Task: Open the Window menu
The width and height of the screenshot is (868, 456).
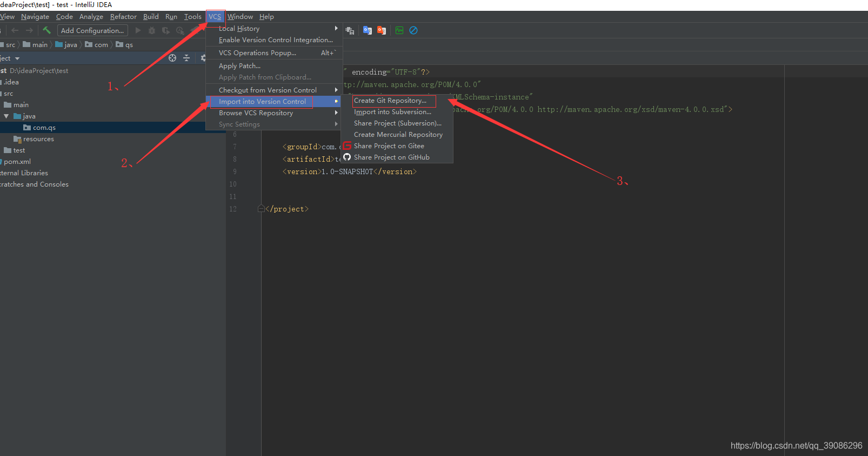Action: click(240, 17)
